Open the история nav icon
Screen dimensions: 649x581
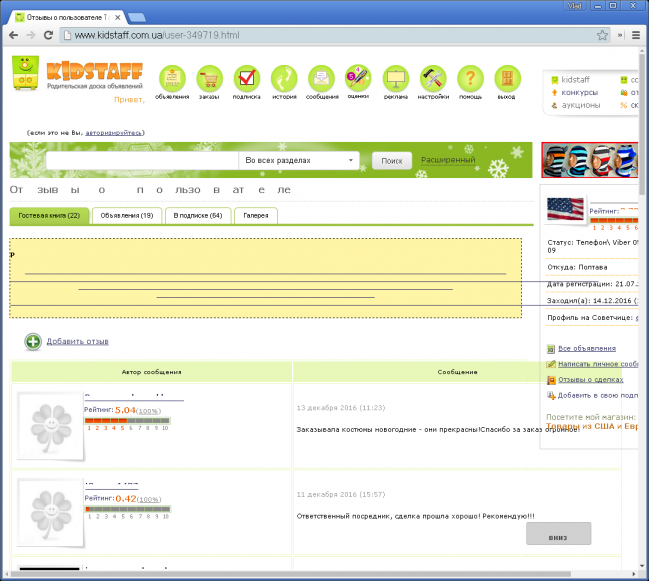coord(284,79)
